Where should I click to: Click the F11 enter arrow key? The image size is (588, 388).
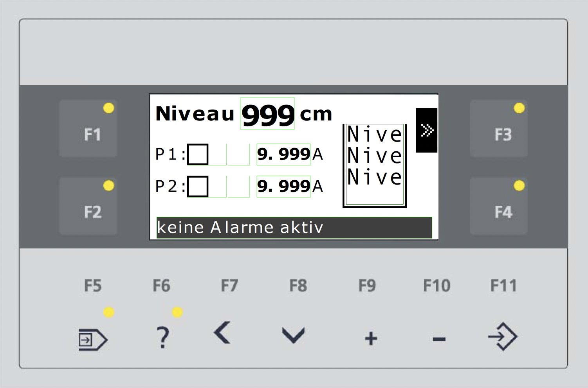click(503, 336)
